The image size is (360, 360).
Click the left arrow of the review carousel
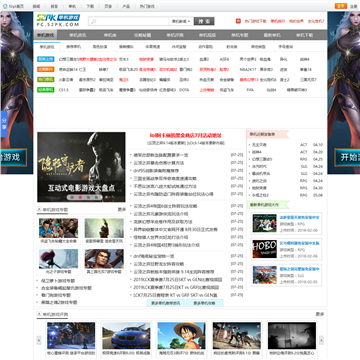39,340
